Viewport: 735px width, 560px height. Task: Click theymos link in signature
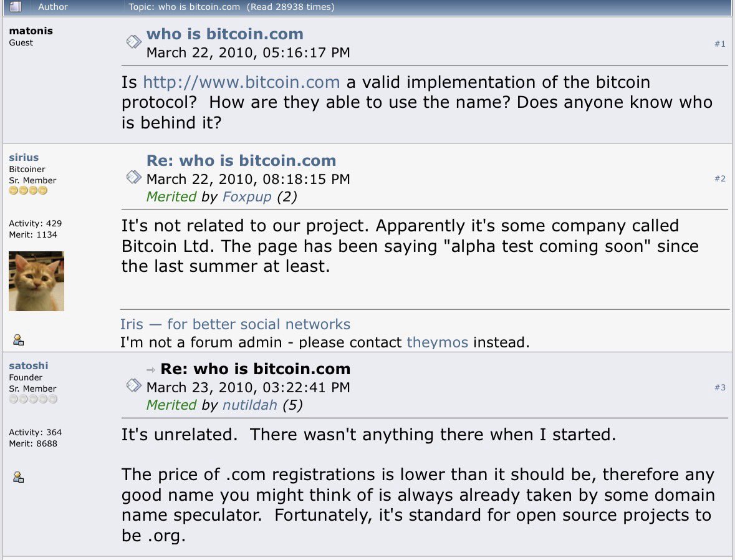click(437, 342)
